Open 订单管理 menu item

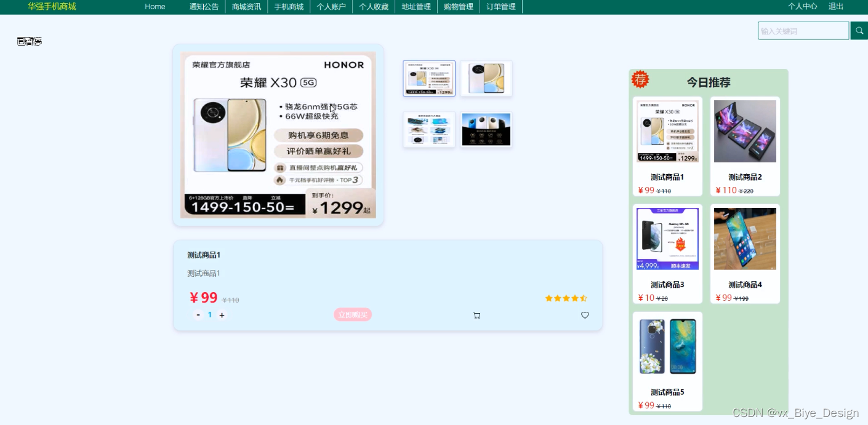click(x=501, y=7)
